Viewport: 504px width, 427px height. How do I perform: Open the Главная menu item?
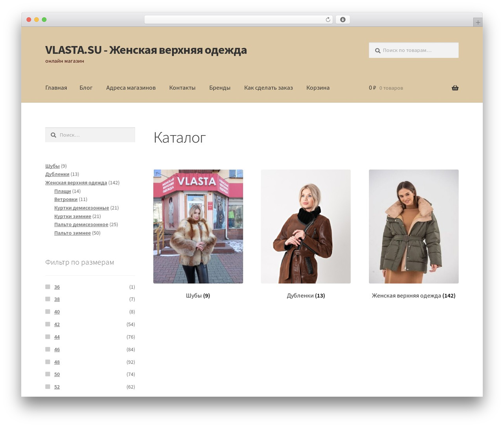56,88
